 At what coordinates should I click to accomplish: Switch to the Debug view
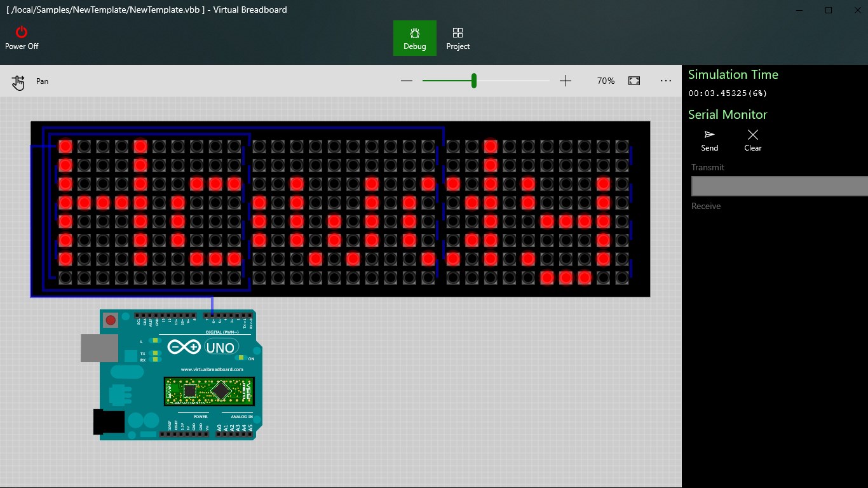pyautogui.click(x=415, y=38)
